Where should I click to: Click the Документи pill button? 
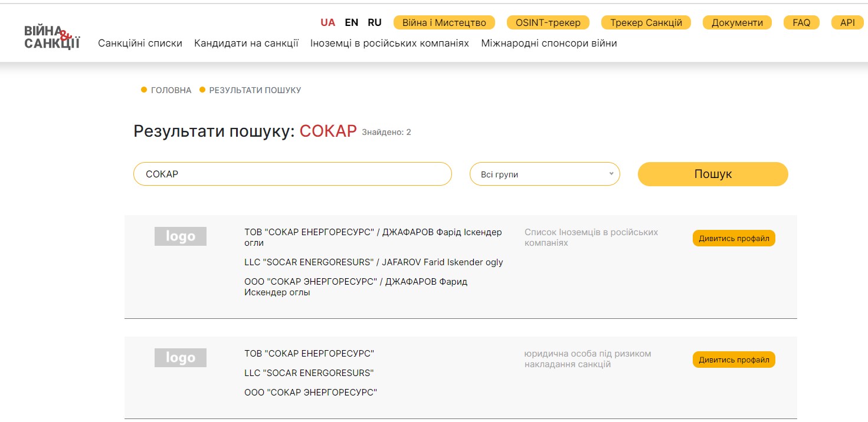click(737, 22)
